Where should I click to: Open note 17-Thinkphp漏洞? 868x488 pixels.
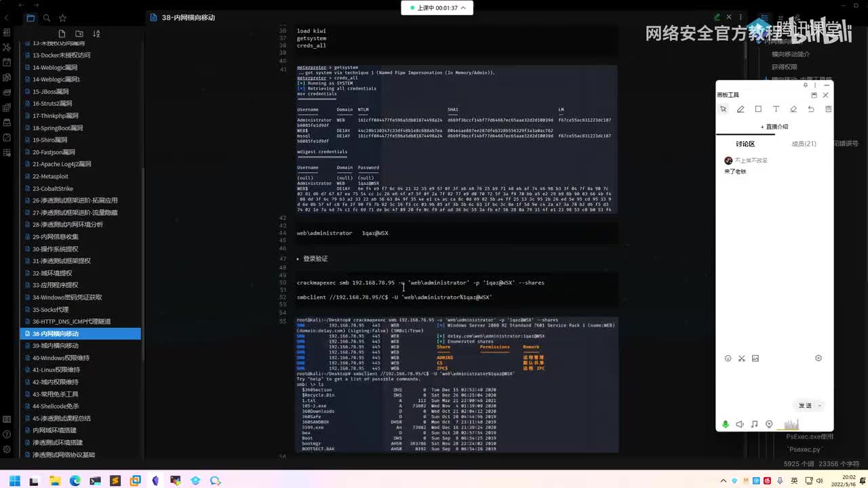coord(56,116)
